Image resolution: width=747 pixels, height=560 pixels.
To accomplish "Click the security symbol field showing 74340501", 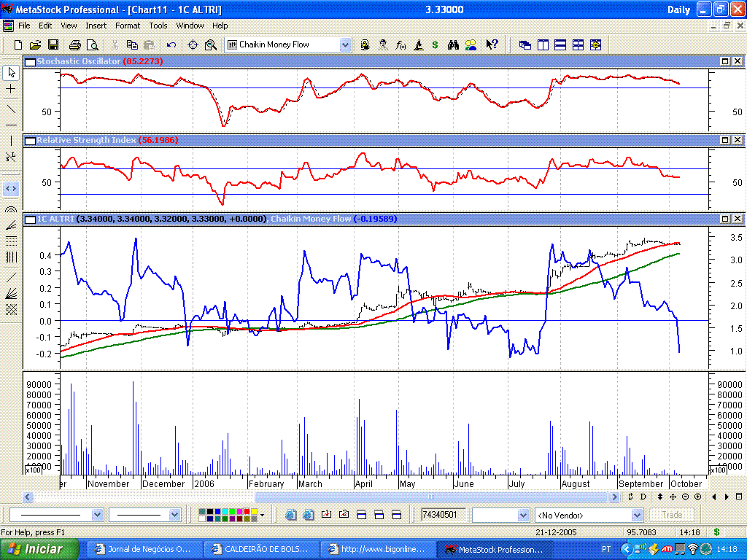I will click(x=443, y=516).
